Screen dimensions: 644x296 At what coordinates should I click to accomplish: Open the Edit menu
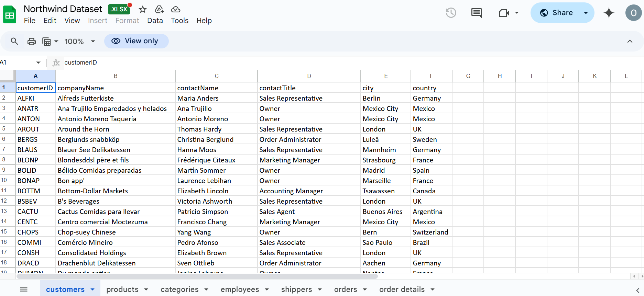50,21
